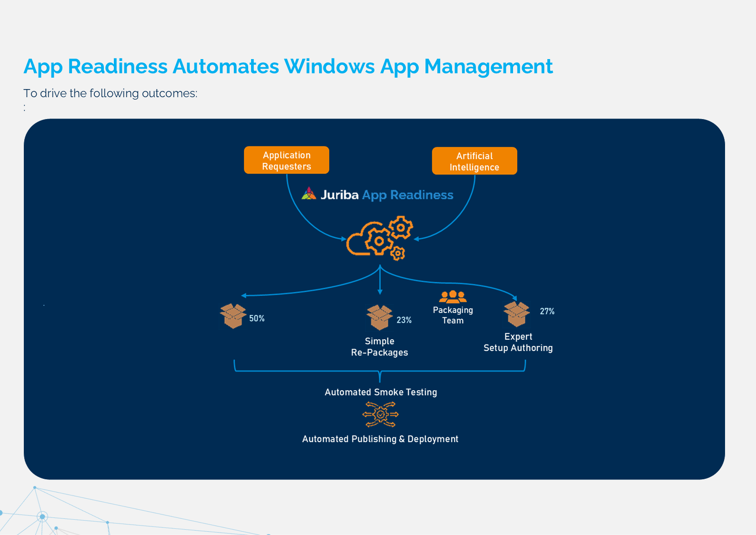
Task: Select the 50% percentage label
Action: pos(257,318)
